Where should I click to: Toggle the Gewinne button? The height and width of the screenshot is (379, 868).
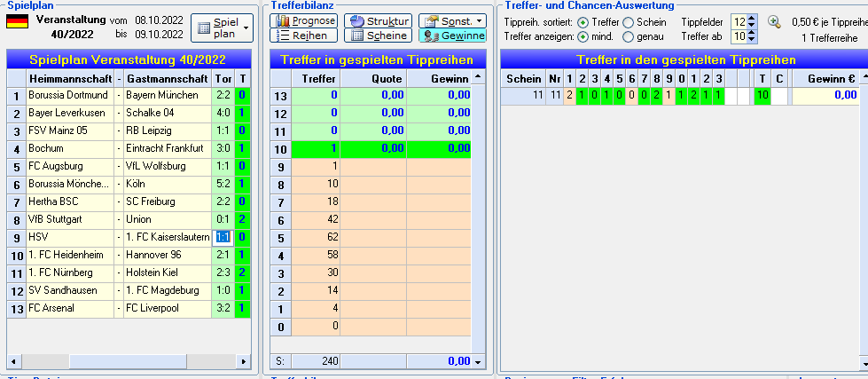coord(452,36)
